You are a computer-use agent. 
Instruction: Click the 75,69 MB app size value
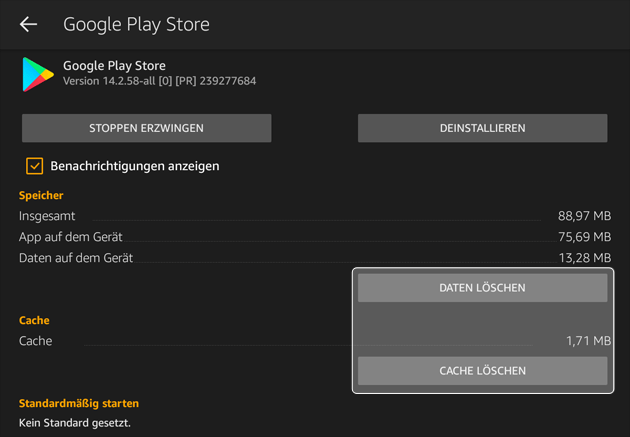coord(585,237)
